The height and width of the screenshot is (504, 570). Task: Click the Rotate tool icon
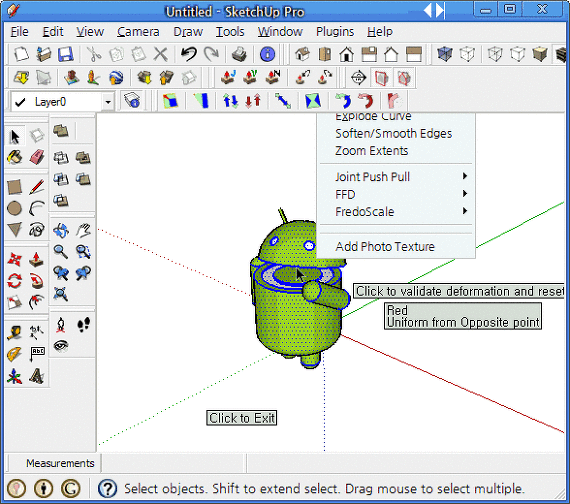point(15,281)
